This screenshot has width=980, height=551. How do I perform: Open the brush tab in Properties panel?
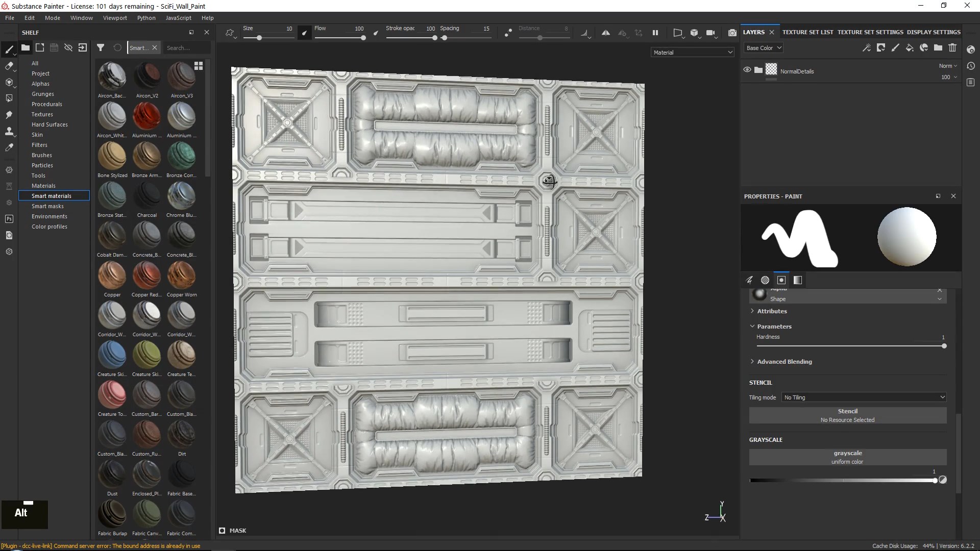[x=749, y=280]
